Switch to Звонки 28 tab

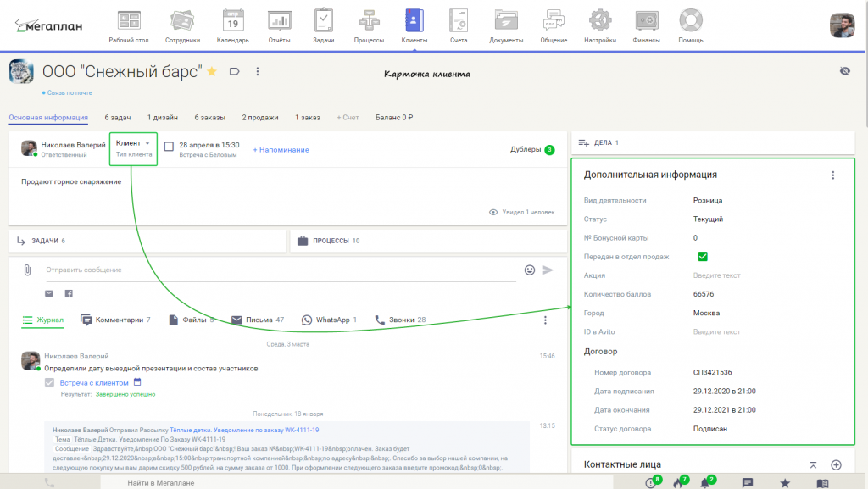tap(400, 320)
